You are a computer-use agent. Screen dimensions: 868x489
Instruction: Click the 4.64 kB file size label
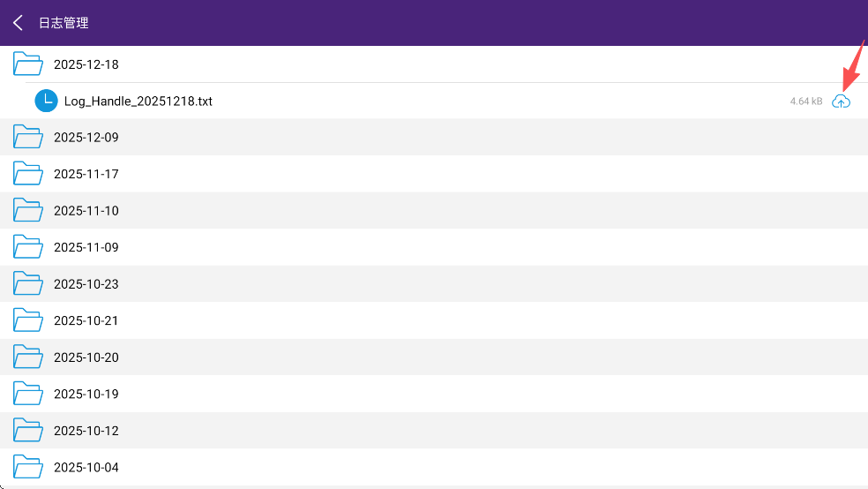(806, 102)
